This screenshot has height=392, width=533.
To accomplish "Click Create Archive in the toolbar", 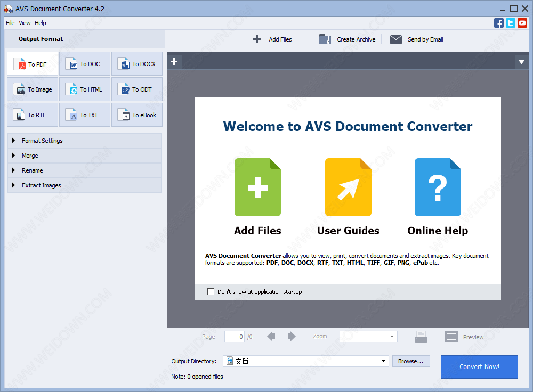I will [347, 39].
